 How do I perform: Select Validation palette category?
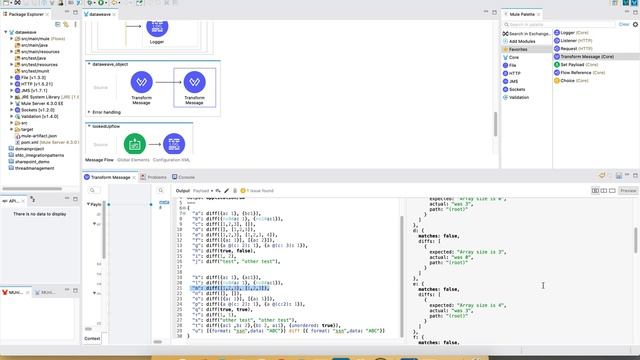click(516, 98)
